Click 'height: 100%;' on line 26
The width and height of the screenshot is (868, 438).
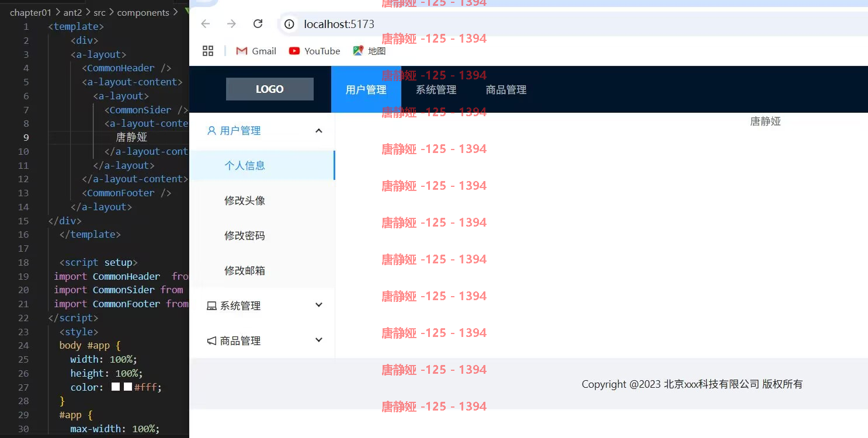click(x=106, y=373)
